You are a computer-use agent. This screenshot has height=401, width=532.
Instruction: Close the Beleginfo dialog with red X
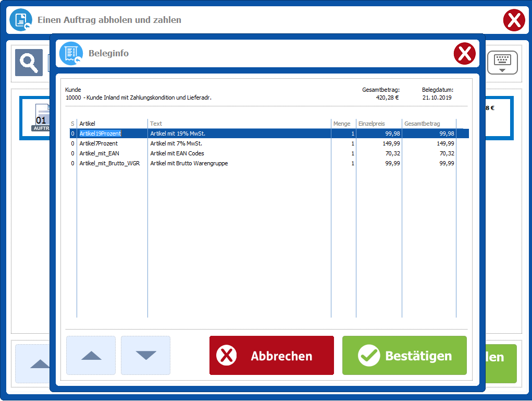464,53
